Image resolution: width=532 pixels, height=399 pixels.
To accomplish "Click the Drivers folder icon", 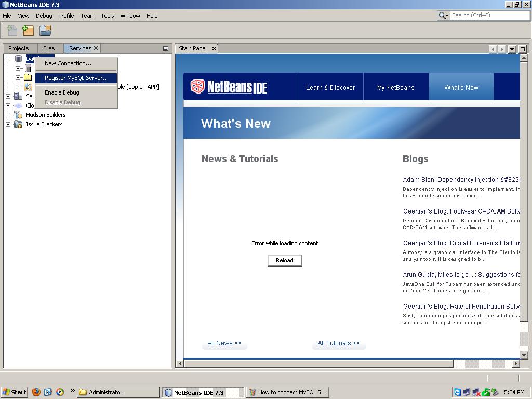I will 28,77.
